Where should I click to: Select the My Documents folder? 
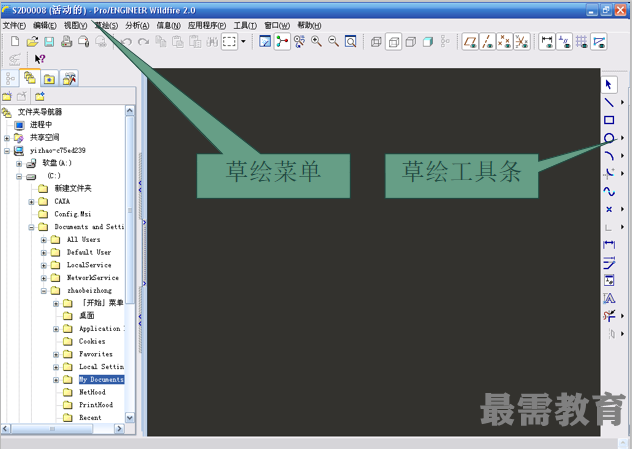pyautogui.click(x=101, y=380)
